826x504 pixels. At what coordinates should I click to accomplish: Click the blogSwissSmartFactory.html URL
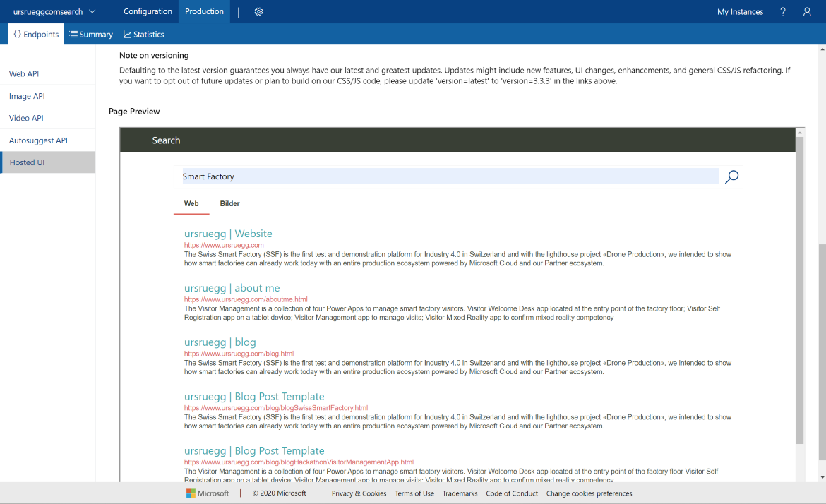pyautogui.click(x=276, y=407)
